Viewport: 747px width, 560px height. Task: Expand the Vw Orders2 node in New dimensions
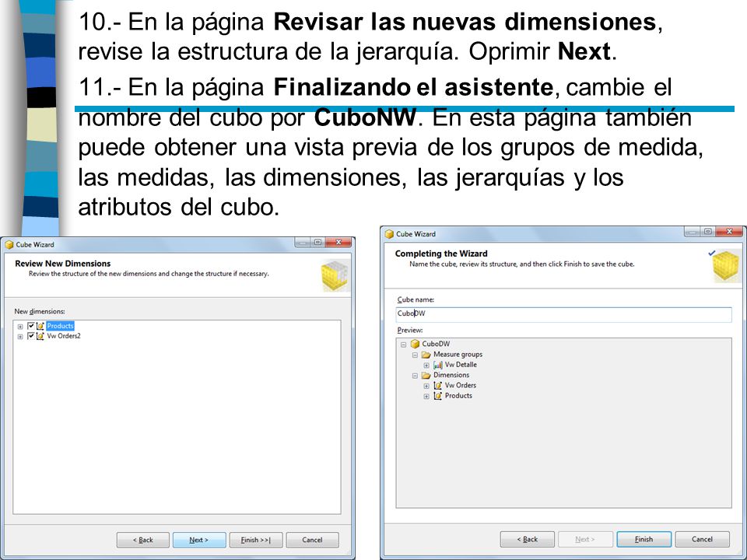tap(20, 336)
